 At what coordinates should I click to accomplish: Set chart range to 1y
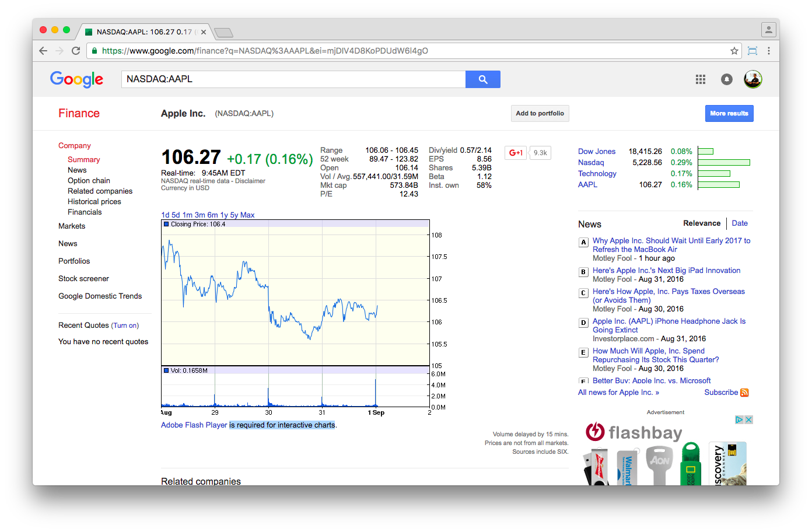(224, 215)
